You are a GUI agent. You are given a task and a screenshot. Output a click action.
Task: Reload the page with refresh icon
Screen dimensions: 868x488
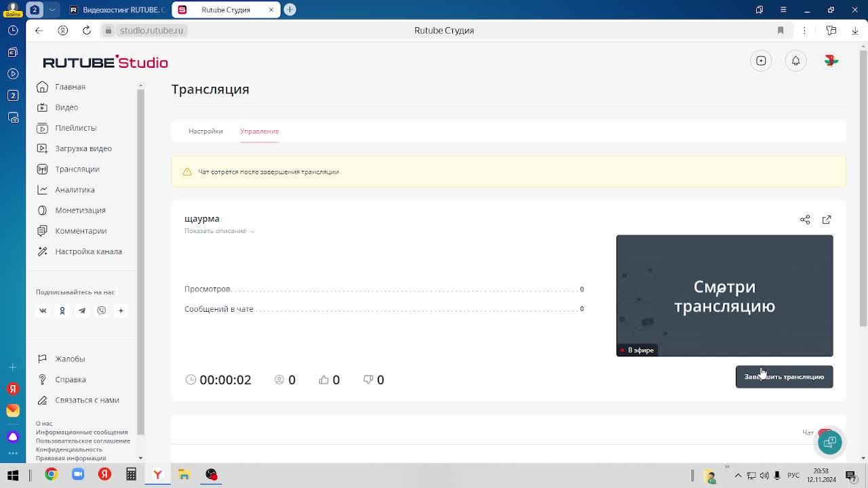[86, 30]
